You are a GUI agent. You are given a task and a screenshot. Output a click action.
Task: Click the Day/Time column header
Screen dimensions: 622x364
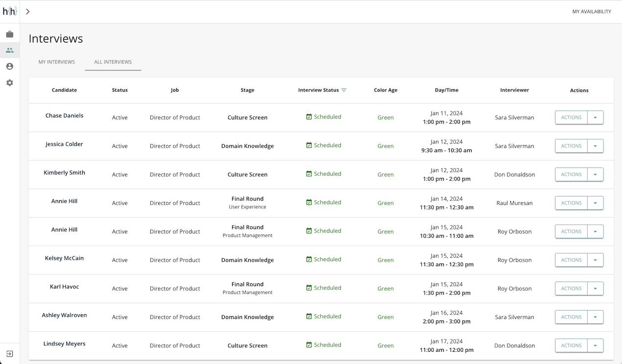(447, 90)
